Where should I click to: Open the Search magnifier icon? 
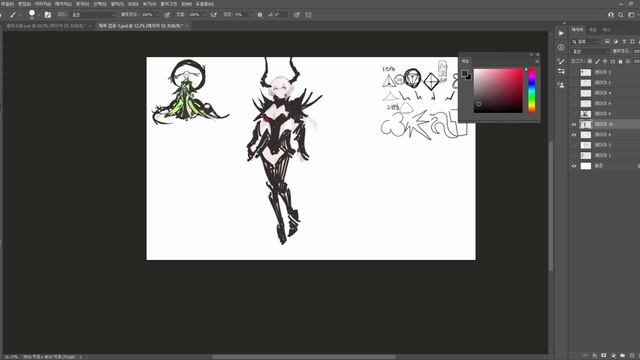coord(621,15)
